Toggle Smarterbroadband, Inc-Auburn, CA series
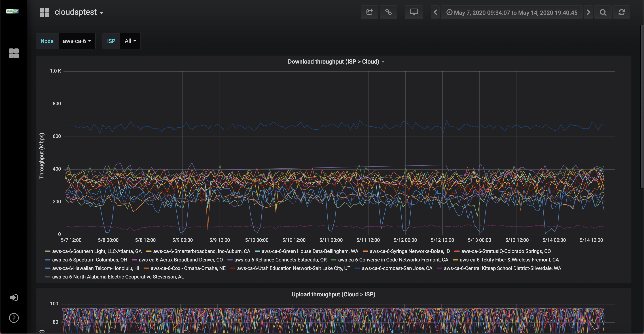The image size is (644, 334). pos(201,251)
